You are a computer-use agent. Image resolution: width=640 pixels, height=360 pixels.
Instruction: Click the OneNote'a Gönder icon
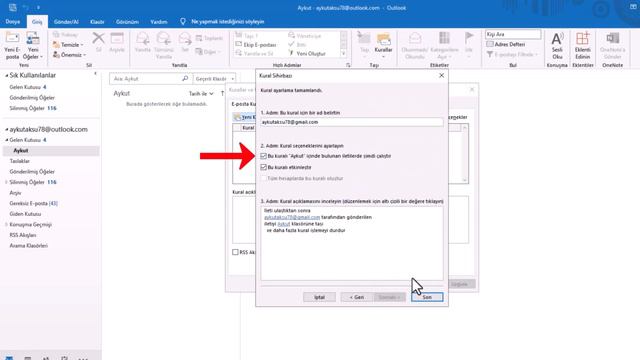(x=612, y=39)
